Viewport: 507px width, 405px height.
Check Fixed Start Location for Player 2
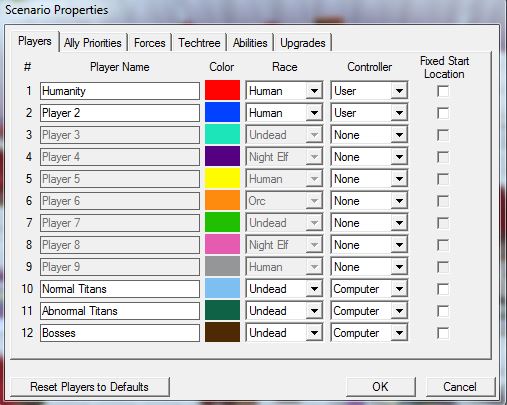point(443,113)
